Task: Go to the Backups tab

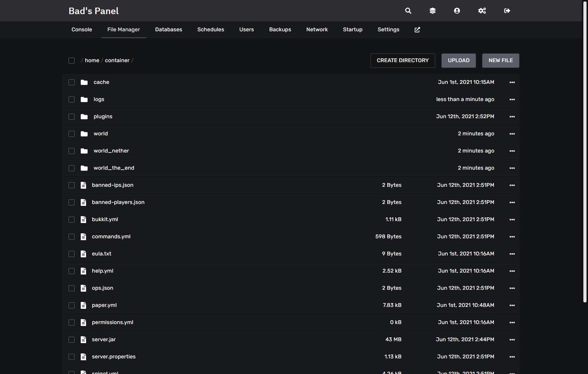Action: (x=280, y=30)
